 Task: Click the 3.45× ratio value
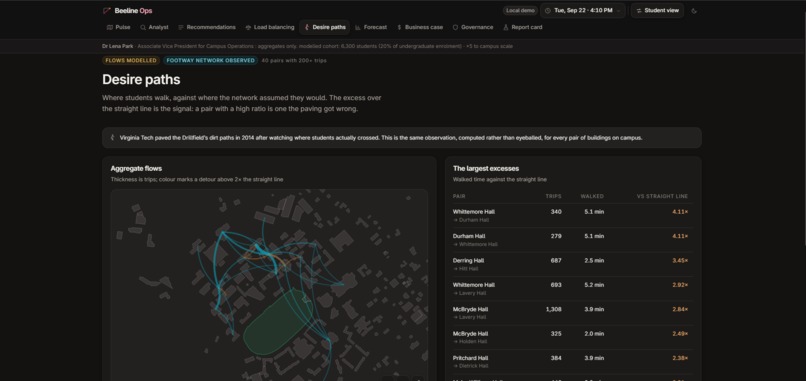[680, 261]
